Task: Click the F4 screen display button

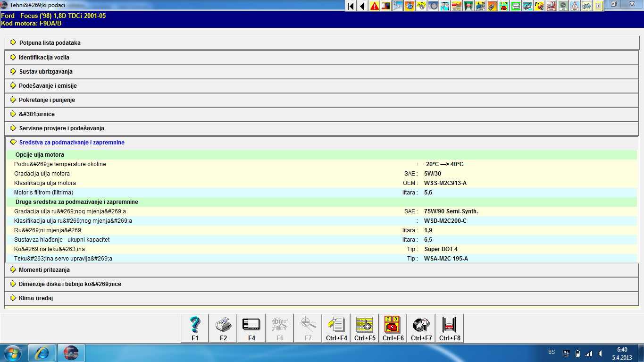Action: pos(251,328)
